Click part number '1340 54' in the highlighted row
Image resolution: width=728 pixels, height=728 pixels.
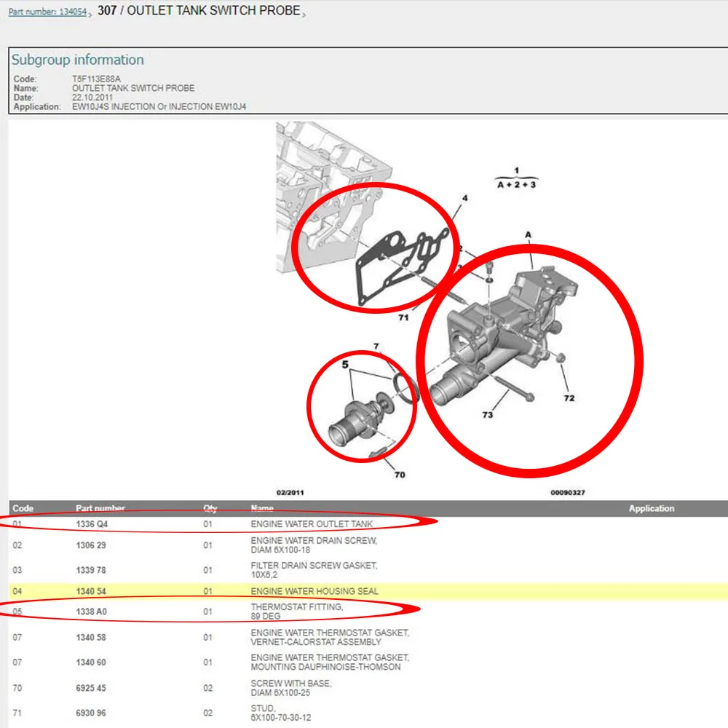tap(91, 591)
